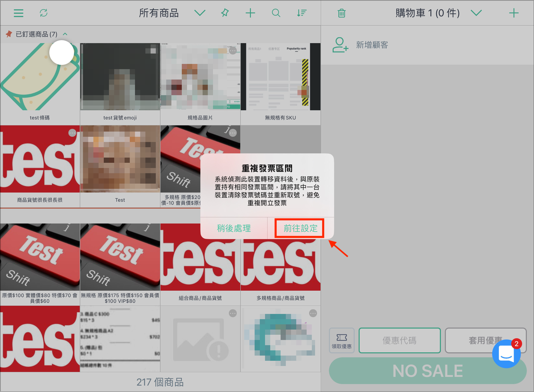Add a new product with plus icon

[x=250, y=13]
